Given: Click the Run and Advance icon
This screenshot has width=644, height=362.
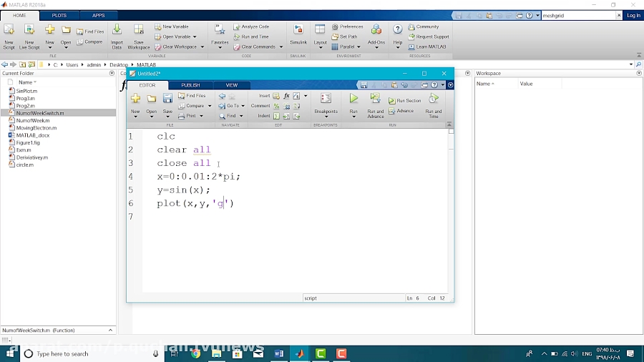Looking at the screenshot, I should tap(375, 99).
